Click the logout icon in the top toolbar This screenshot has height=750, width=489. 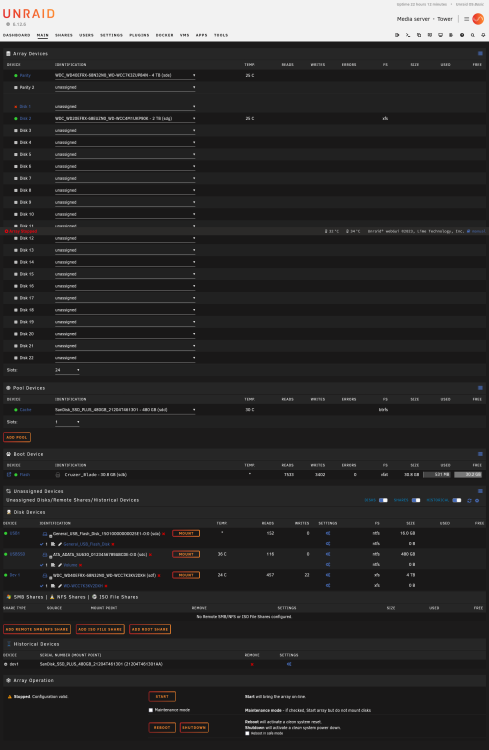pos(397,35)
